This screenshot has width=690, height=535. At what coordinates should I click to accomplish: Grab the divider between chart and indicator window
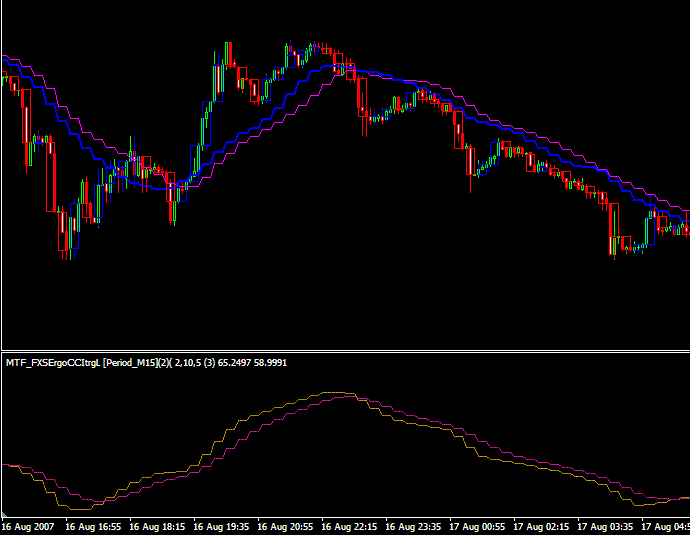(345, 351)
